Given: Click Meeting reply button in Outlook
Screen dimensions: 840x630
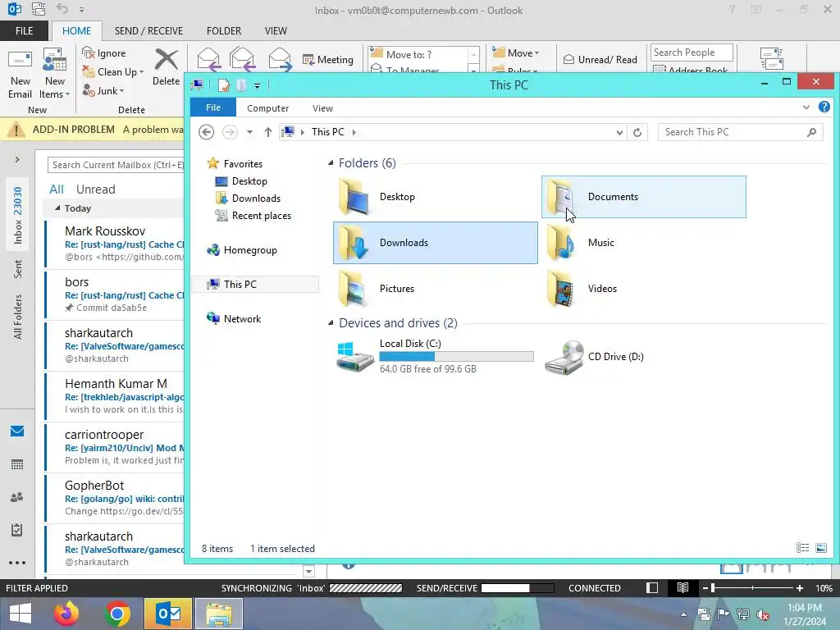Looking at the screenshot, I should coord(328,59).
